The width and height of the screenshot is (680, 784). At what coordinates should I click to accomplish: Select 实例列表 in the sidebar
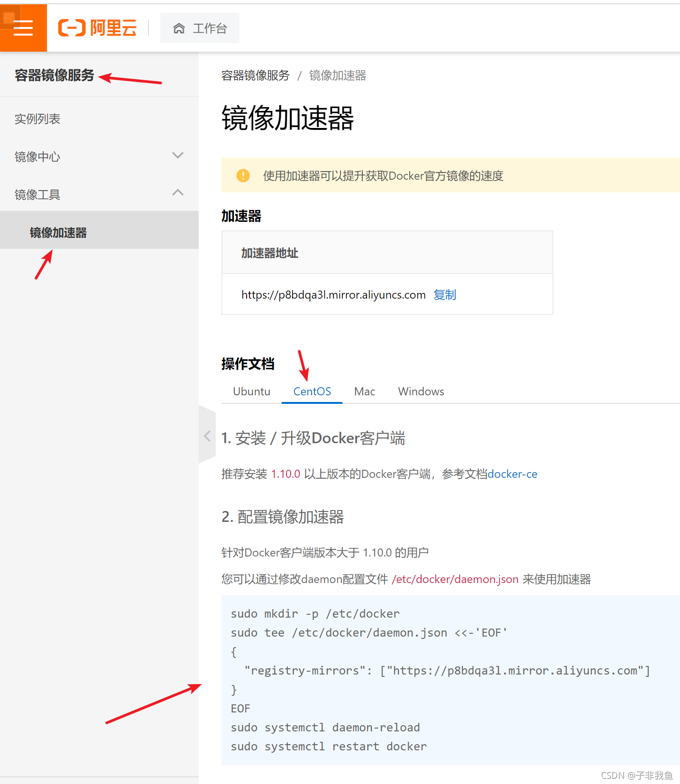37,119
